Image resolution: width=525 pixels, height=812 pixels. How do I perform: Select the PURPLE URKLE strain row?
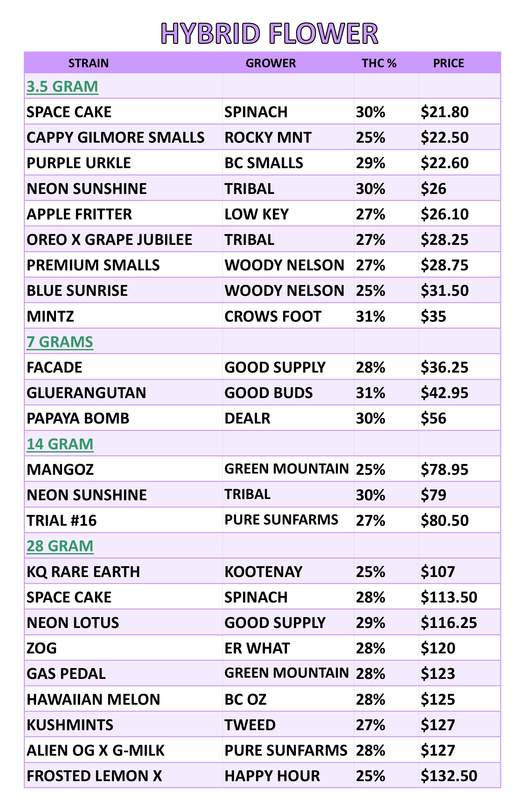click(x=262, y=163)
